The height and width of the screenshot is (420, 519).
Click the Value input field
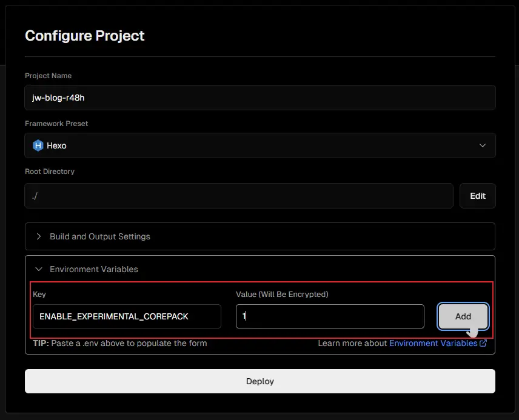point(330,316)
